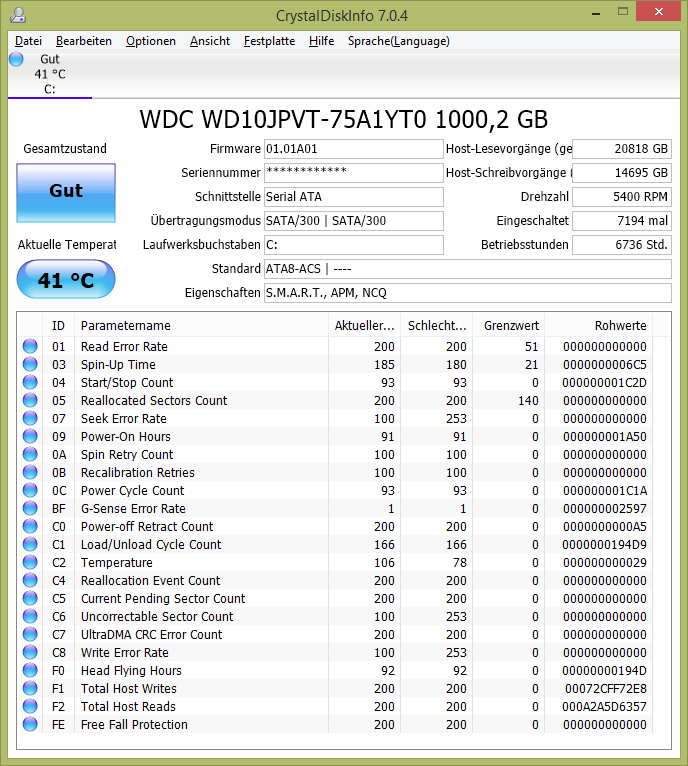Click status orb for G-Sense Error Rate
The height and width of the screenshot is (766, 688).
[30, 508]
